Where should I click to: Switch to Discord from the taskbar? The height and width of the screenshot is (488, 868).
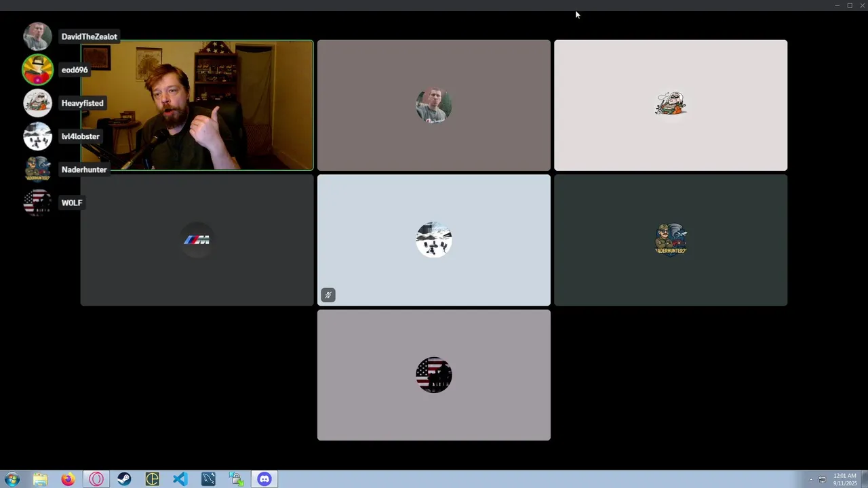[264, 479]
